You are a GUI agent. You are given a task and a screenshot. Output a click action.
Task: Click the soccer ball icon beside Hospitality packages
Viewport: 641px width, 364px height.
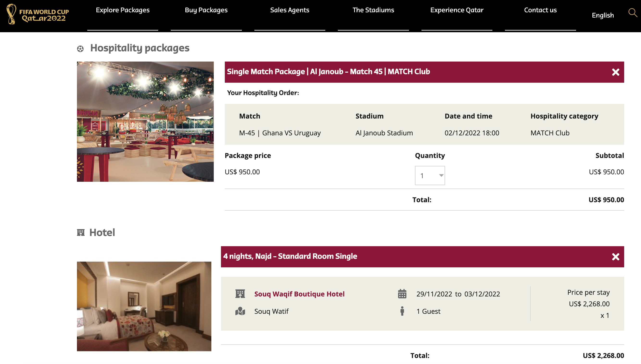80,49
